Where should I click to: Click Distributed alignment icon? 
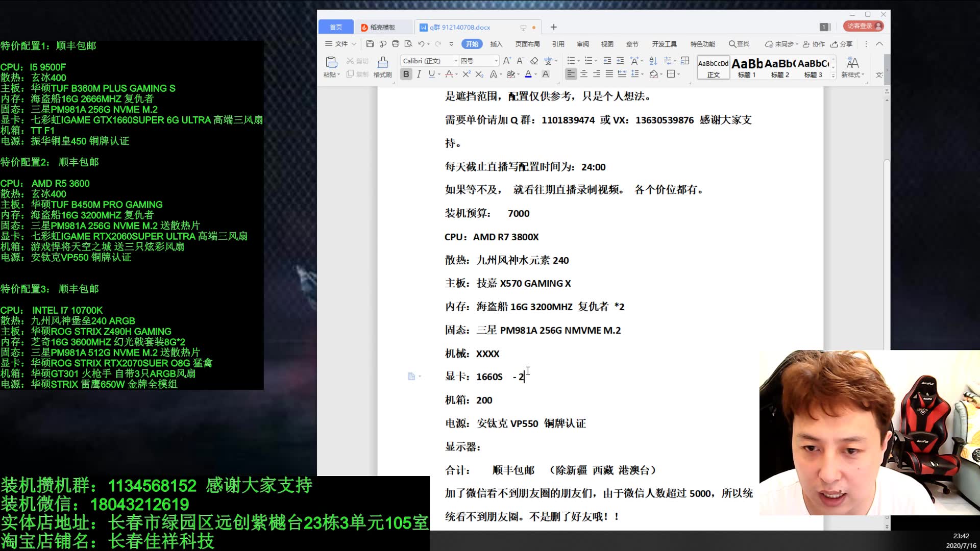[622, 74]
